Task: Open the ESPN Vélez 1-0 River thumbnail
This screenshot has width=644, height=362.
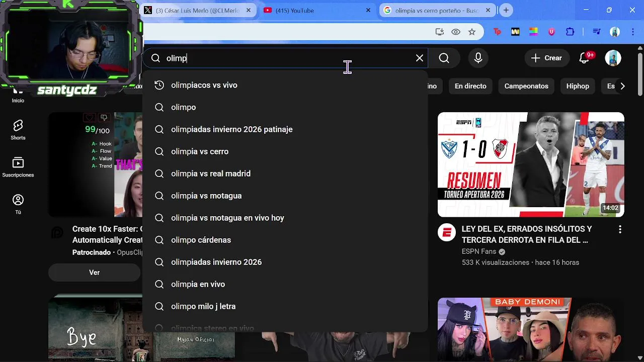Action: (x=531, y=164)
